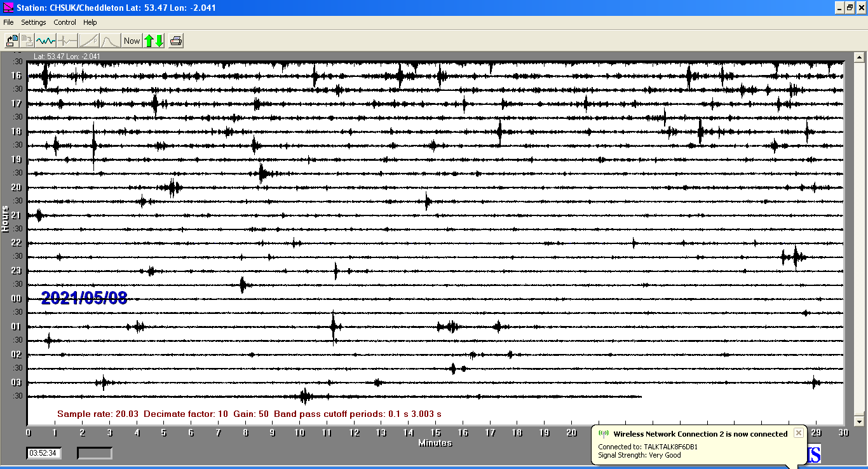868x469 pixels.
Task: Click the Now toolbar button
Action: point(132,41)
